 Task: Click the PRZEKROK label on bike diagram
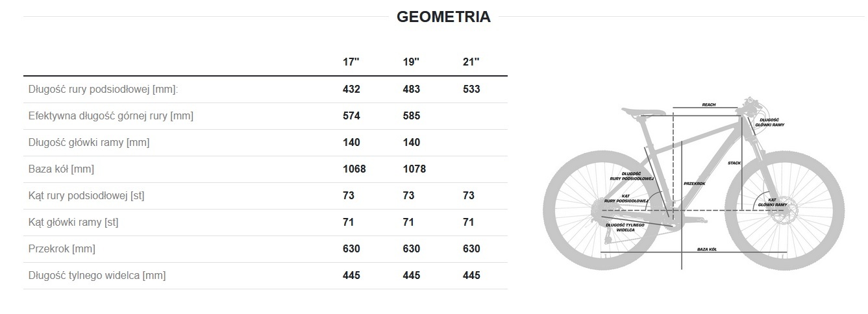[x=695, y=184]
